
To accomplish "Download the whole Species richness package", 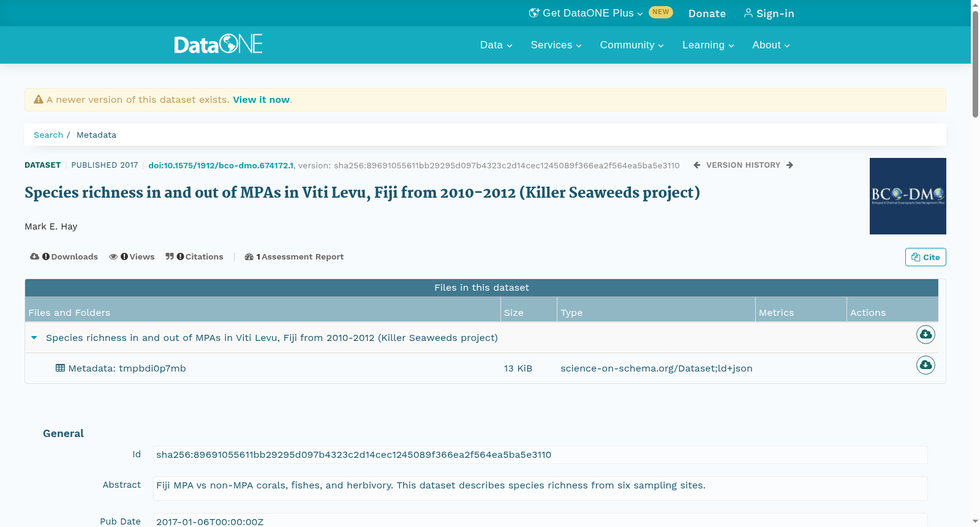I will [x=925, y=334].
